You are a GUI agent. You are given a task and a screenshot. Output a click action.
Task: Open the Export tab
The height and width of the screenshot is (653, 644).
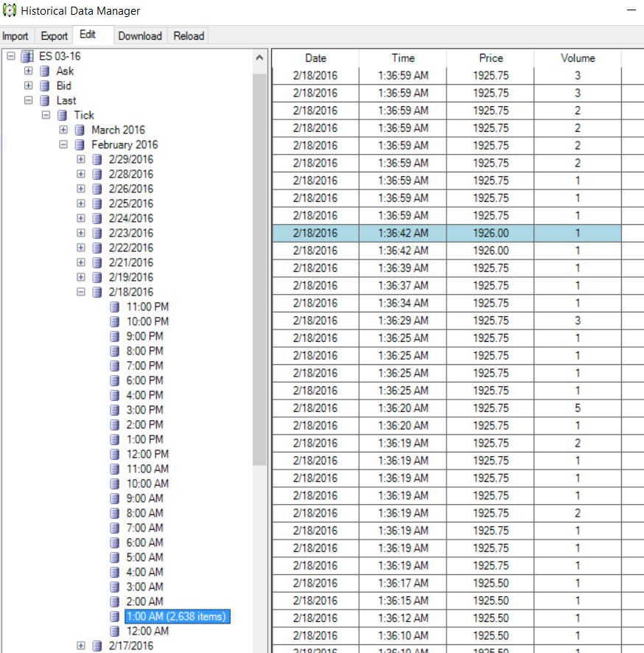pyautogui.click(x=54, y=36)
